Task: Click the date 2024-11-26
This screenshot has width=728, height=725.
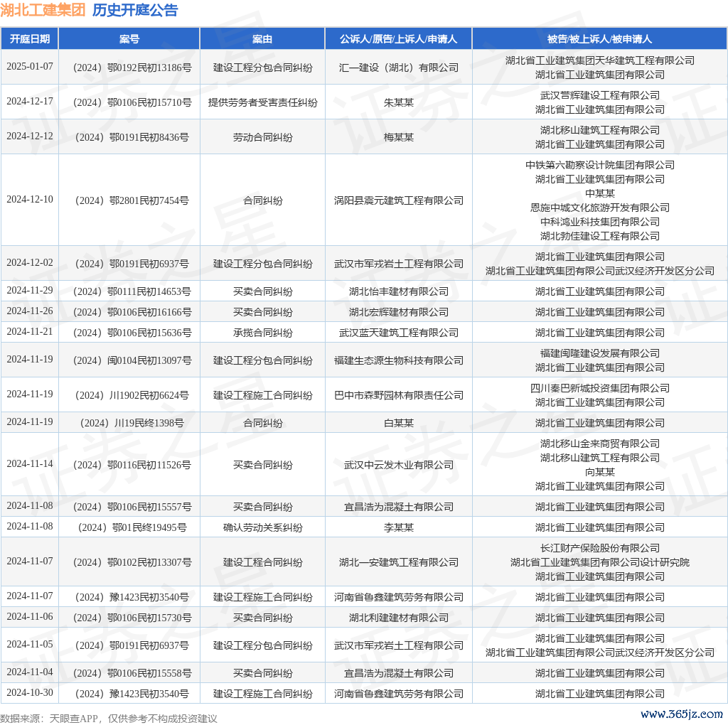Action: (x=30, y=311)
